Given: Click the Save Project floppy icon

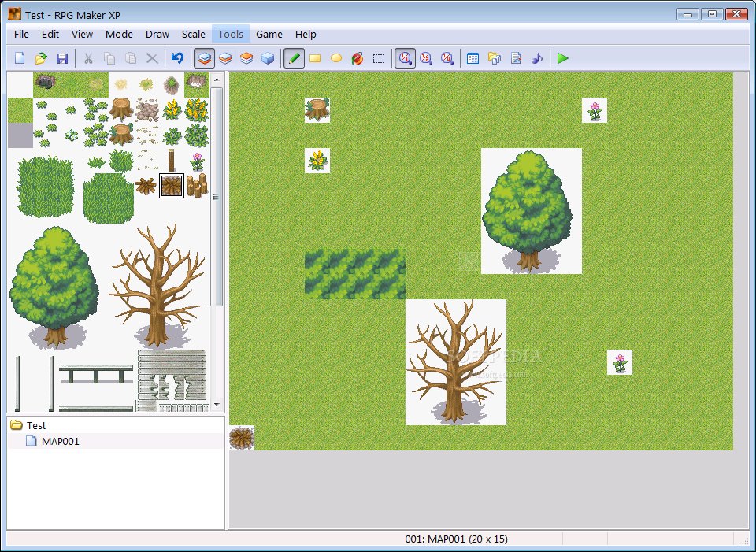Looking at the screenshot, I should [61, 58].
